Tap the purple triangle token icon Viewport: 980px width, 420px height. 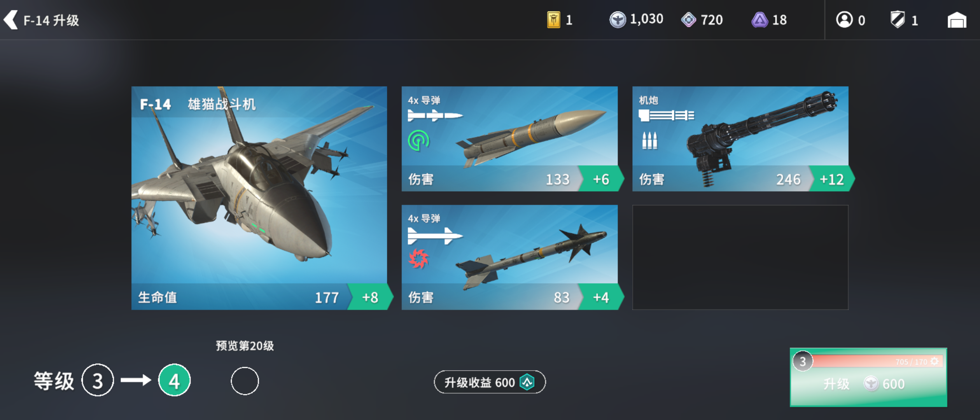click(x=759, y=20)
